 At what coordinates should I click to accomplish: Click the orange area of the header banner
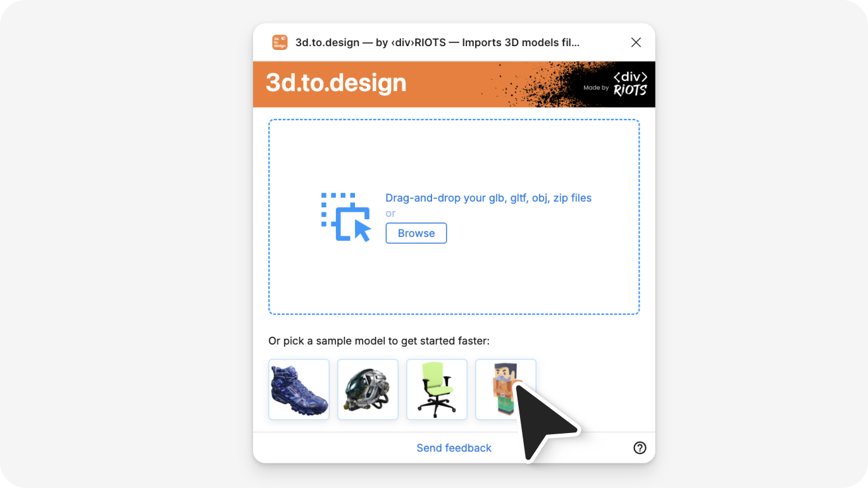[x=449, y=84]
